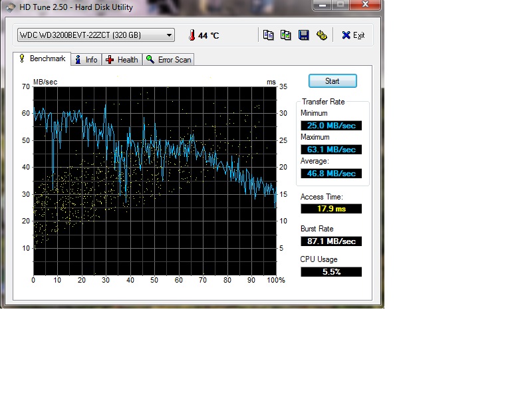
Task: Click the floppy disk save icon
Action: [304, 35]
